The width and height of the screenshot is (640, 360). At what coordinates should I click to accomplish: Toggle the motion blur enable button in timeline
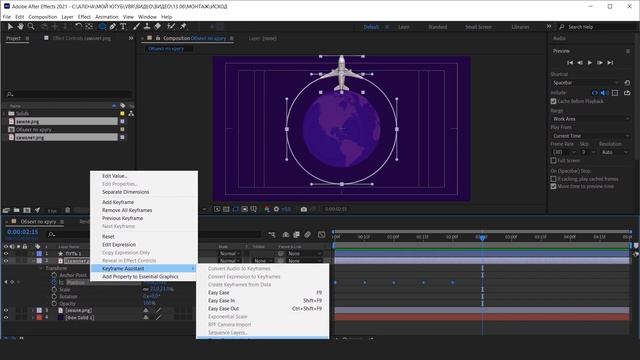coord(307,234)
